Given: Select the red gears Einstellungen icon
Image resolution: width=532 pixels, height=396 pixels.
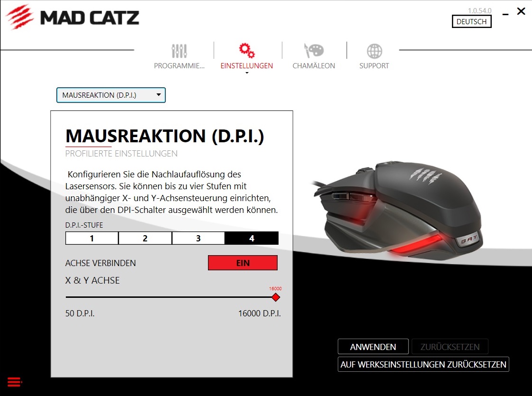Looking at the screenshot, I should coord(247,51).
